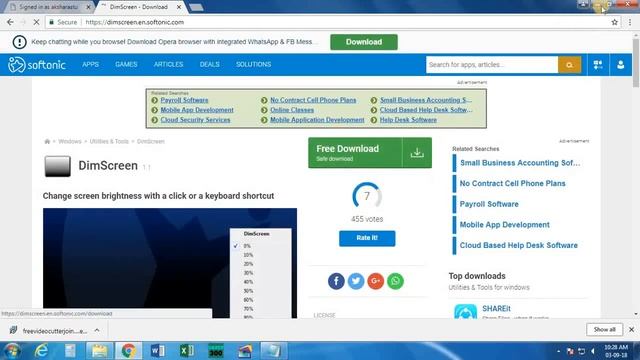Click the Opera ad info icon
The height and width of the screenshot is (360, 640).
point(19,42)
